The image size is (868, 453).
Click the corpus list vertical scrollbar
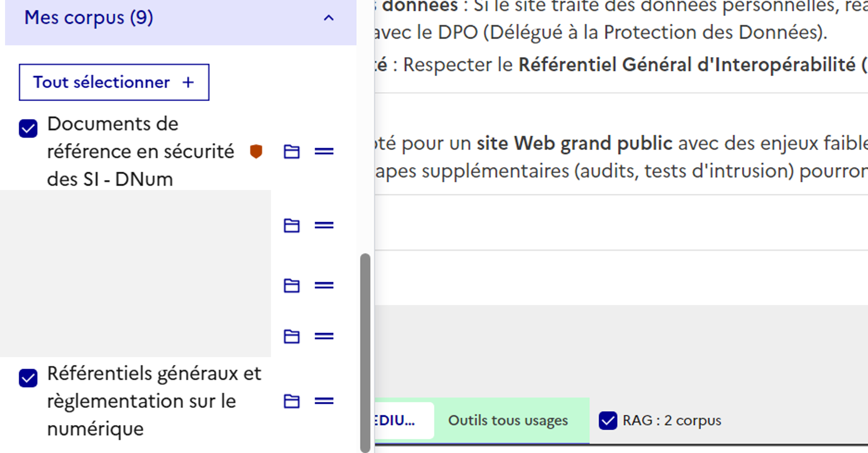(x=365, y=352)
